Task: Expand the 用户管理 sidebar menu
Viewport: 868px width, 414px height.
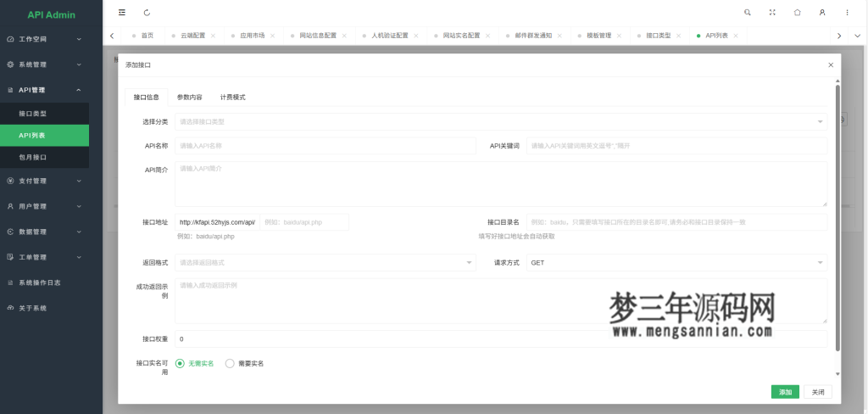Action: [44, 206]
